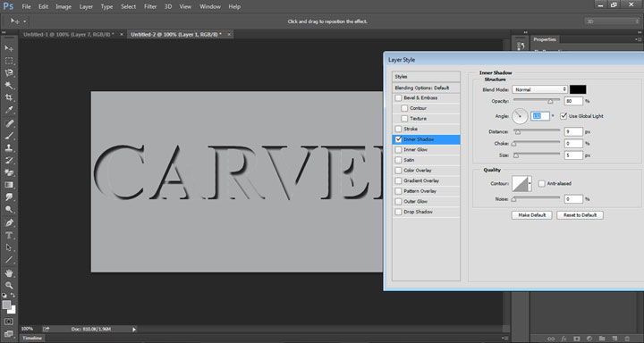Open the 3D workspace dropdown

coord(612,21)
